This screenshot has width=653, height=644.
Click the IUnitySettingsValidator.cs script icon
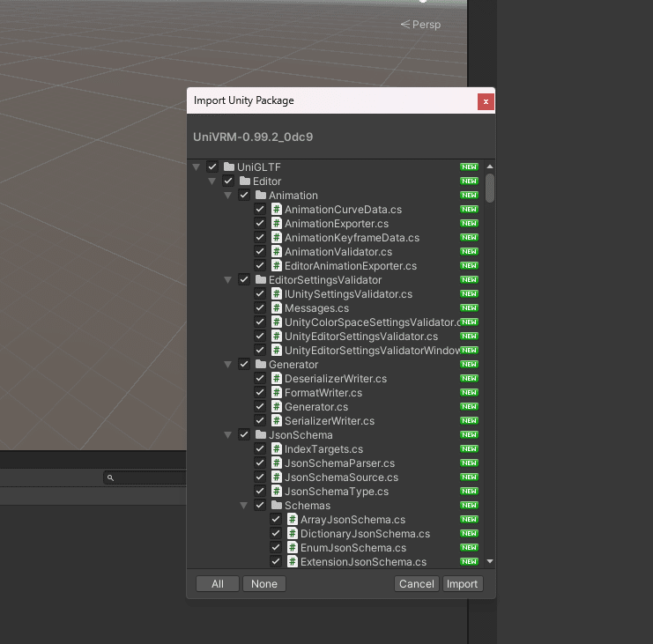point(277,294)
